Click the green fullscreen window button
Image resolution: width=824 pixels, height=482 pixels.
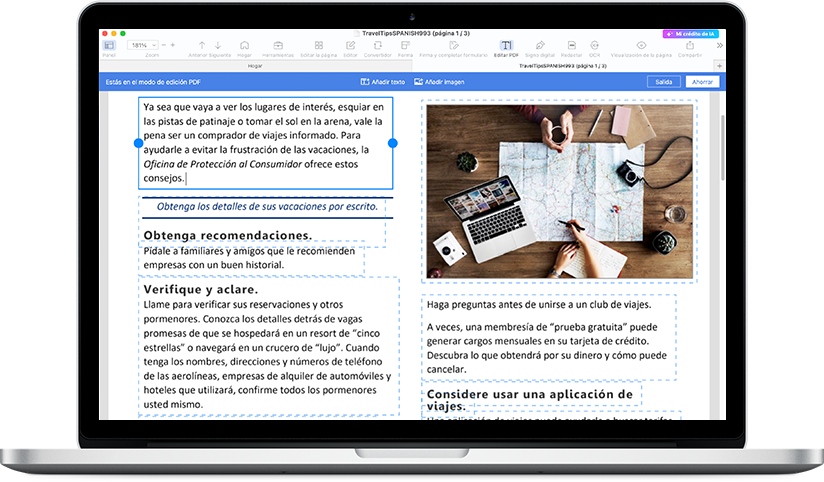click(123, 33)
